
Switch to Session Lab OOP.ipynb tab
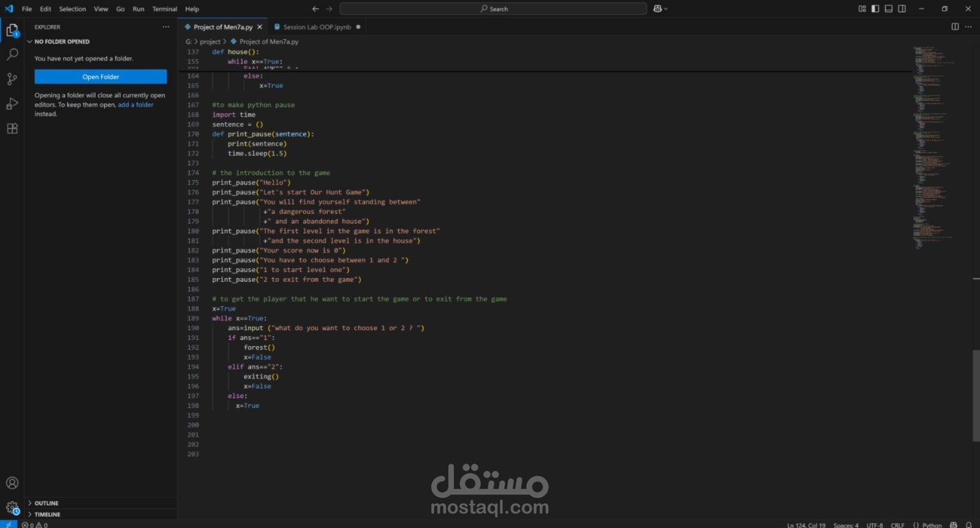tap(317, 27)
